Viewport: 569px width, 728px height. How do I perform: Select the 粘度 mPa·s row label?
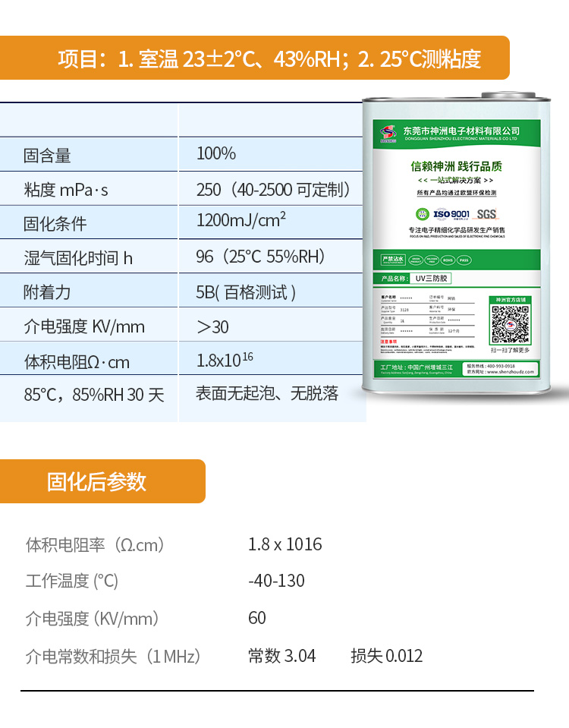[x=66, y=190]
